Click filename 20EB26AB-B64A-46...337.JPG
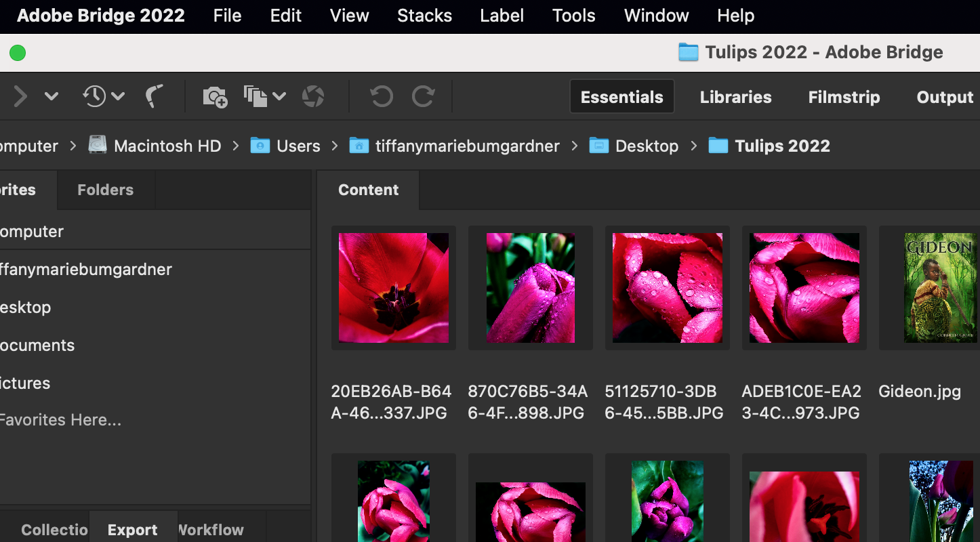The image size is (980, 542). (x=391, y=402)
